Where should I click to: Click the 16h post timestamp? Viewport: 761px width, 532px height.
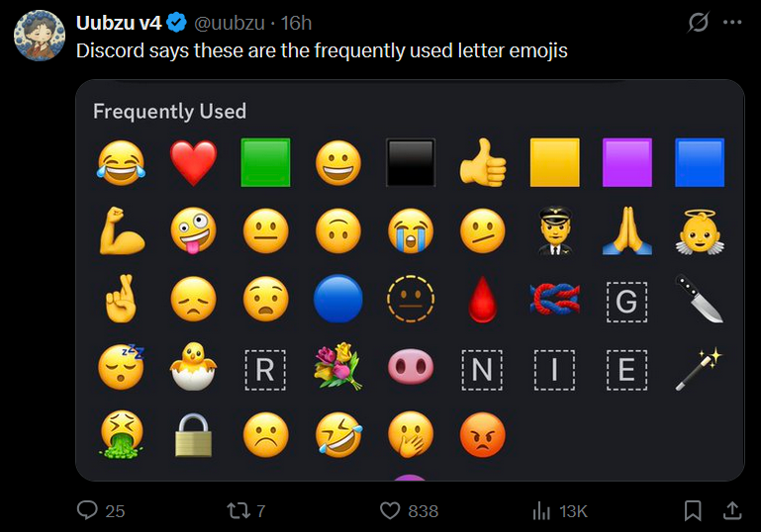pyautogui.click(x=296, y=23)
